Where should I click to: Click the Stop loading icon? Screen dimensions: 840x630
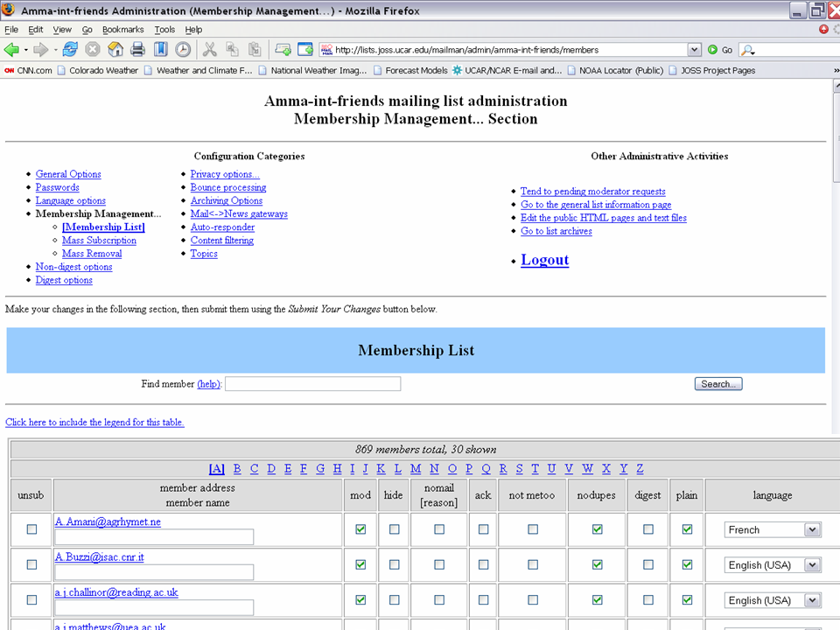[93, 50]
